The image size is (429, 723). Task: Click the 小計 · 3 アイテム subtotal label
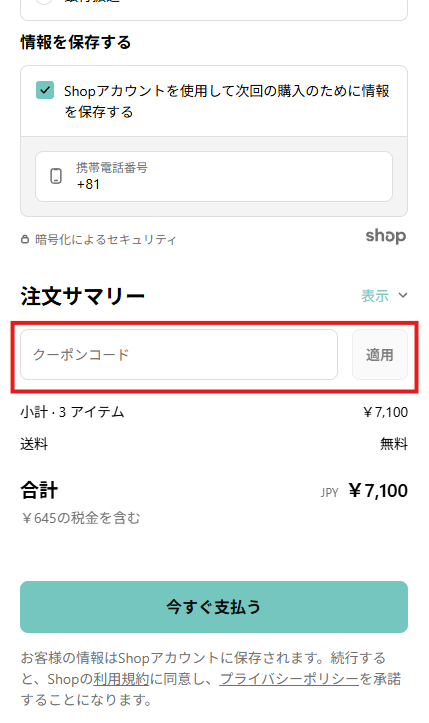tap(72, 412)
